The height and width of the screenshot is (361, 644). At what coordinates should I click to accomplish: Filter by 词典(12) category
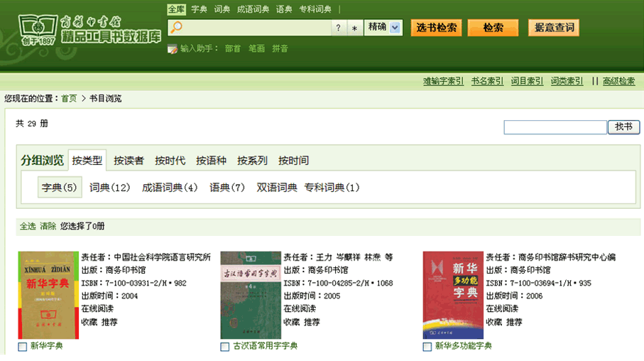pos(109,188)
